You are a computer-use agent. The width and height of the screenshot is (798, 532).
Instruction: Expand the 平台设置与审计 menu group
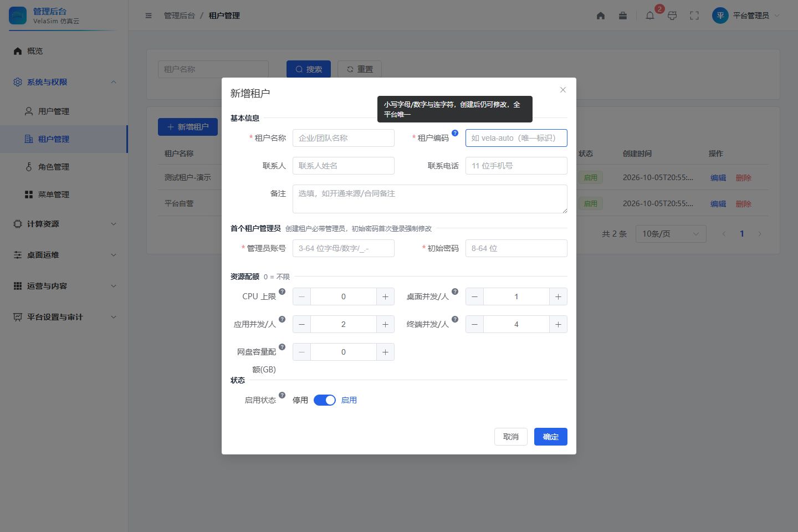coord(64,317)
